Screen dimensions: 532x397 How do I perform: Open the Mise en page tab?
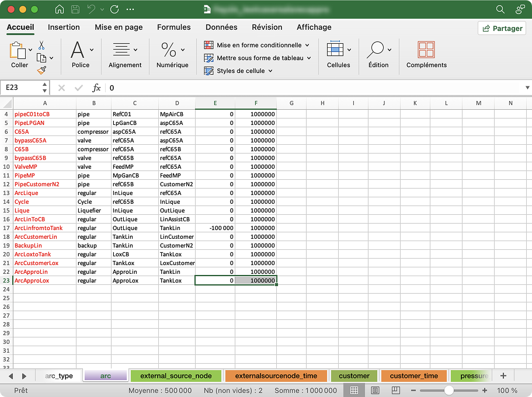coord(119,27)
